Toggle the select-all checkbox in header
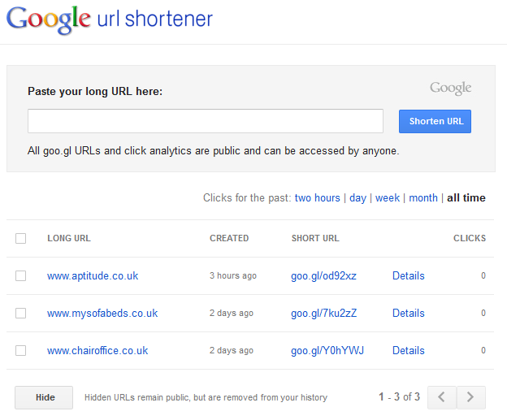 pos(20,238)
